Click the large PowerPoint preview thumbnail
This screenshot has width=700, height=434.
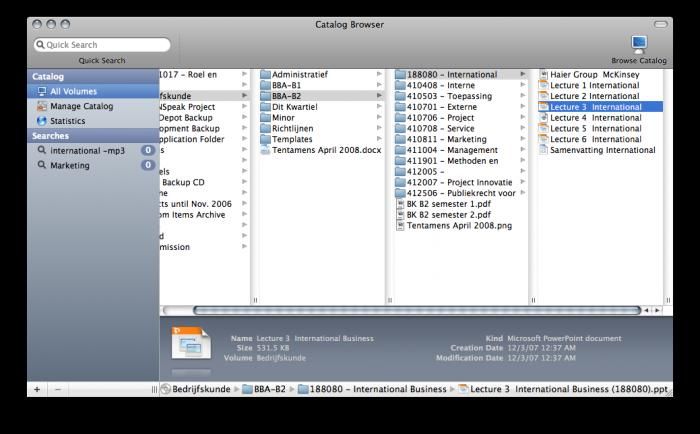tap(191, 343)
